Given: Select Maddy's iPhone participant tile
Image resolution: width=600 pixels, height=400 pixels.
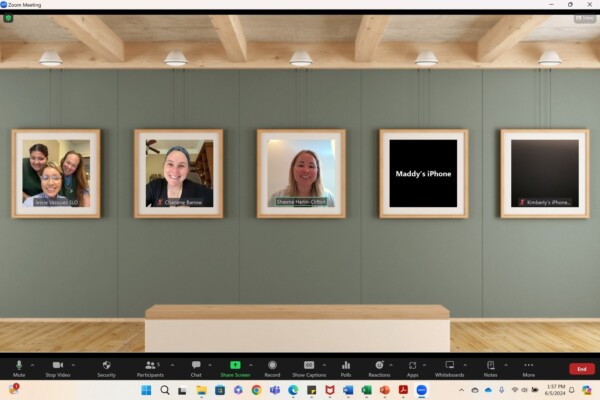Looking at the screenshot, I should click(x=423, y=173).
